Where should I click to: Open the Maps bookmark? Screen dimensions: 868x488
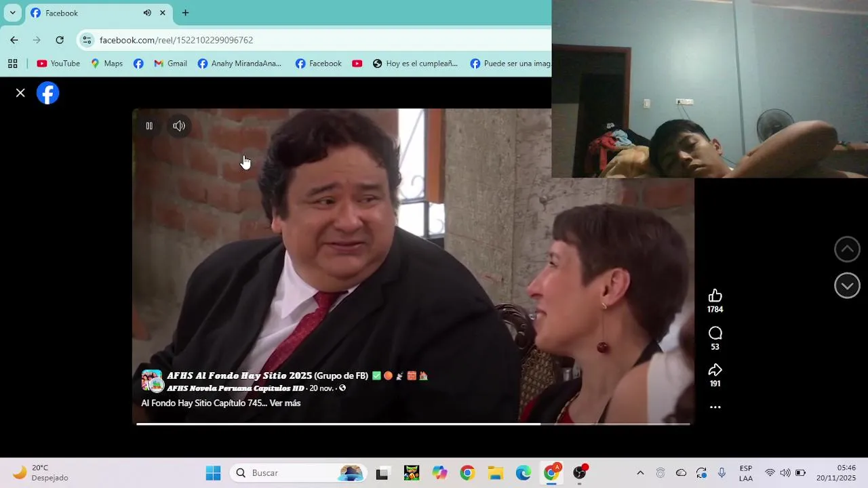tap(107, 63)
